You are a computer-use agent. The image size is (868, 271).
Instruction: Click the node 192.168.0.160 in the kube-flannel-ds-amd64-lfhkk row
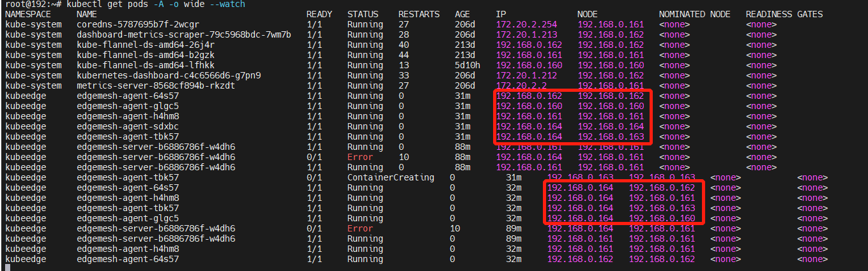point(611,65)
